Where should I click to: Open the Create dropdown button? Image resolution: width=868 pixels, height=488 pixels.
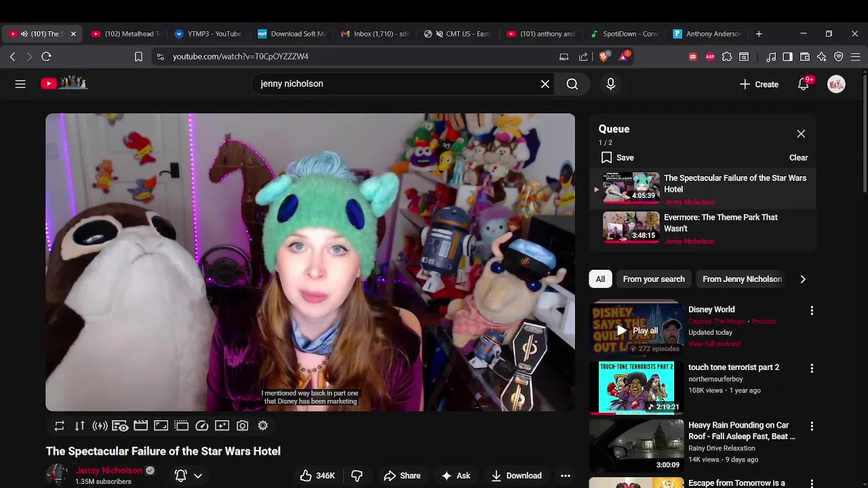[759, 84]
